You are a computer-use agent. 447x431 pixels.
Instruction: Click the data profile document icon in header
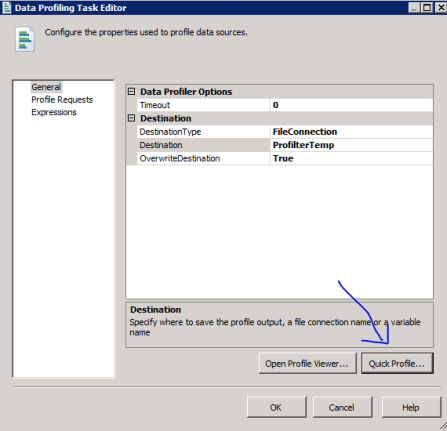[24, 39]
